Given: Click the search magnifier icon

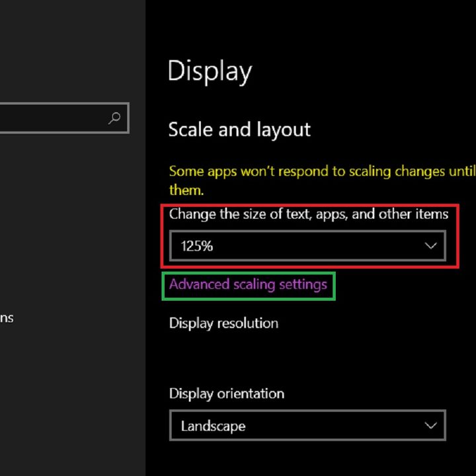Looking at the screenshot, I should [x=114, y=118].
